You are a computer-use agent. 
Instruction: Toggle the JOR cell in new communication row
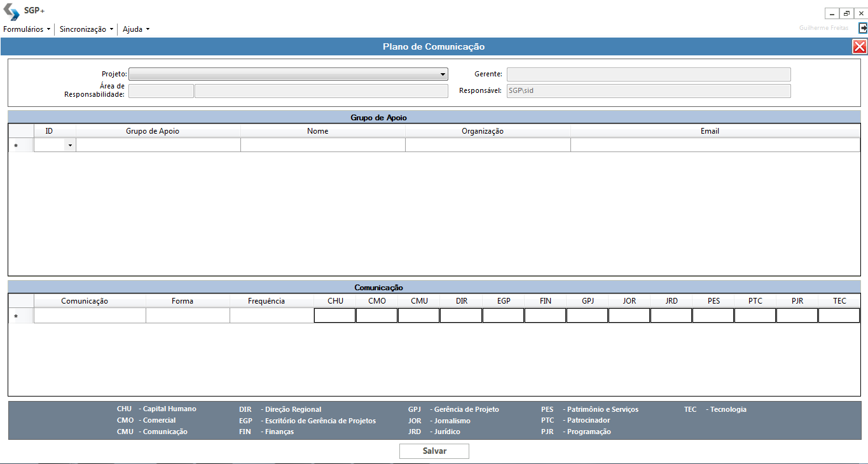(629, 316)
